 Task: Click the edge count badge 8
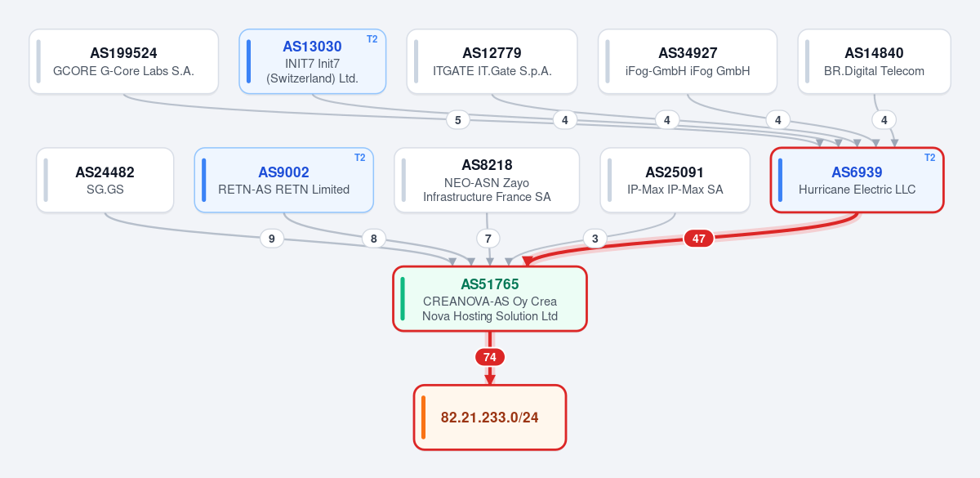(x=374, y=239)
